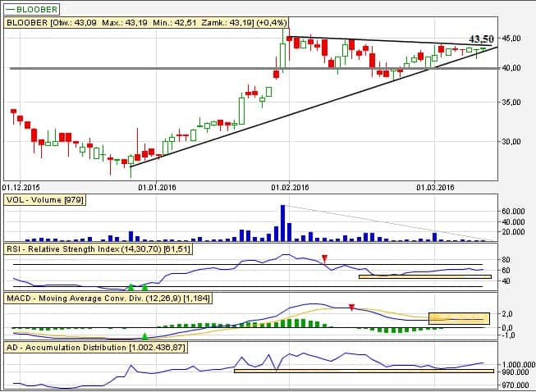Select the yellow highlight box in RSI panel

[x=424, y=277]
